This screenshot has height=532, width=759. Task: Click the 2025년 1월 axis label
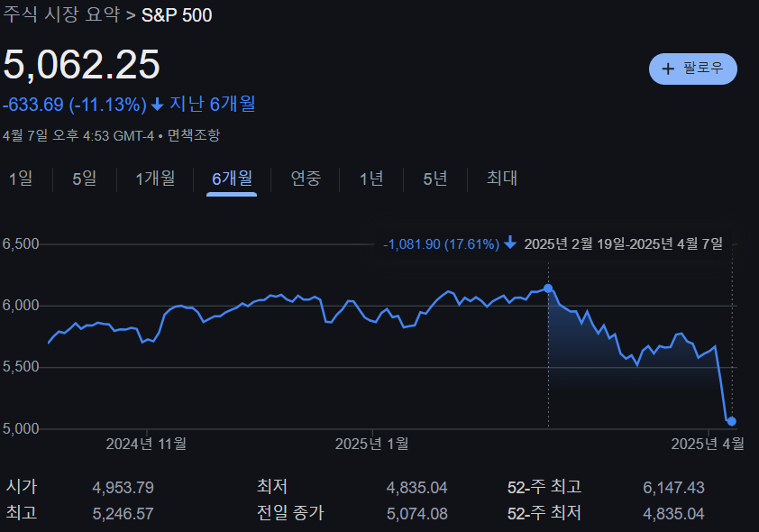[x=371, y=444]
